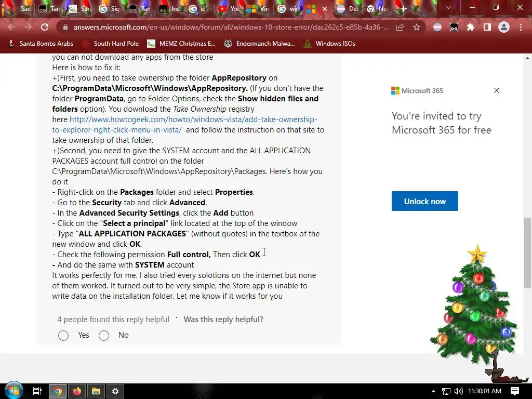Image resolution: width=532 pixels, height=399 pixels.
Task: Open the Chrome profile avatar
Action: coord(504,27)
